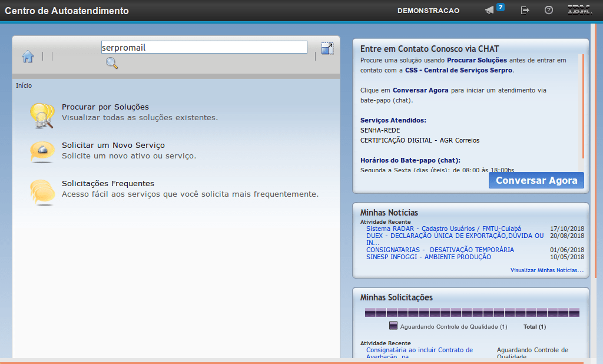This screenshot has width=603, height=364.
Task: Start chat with Conversar Agora button
Action: 536,180
